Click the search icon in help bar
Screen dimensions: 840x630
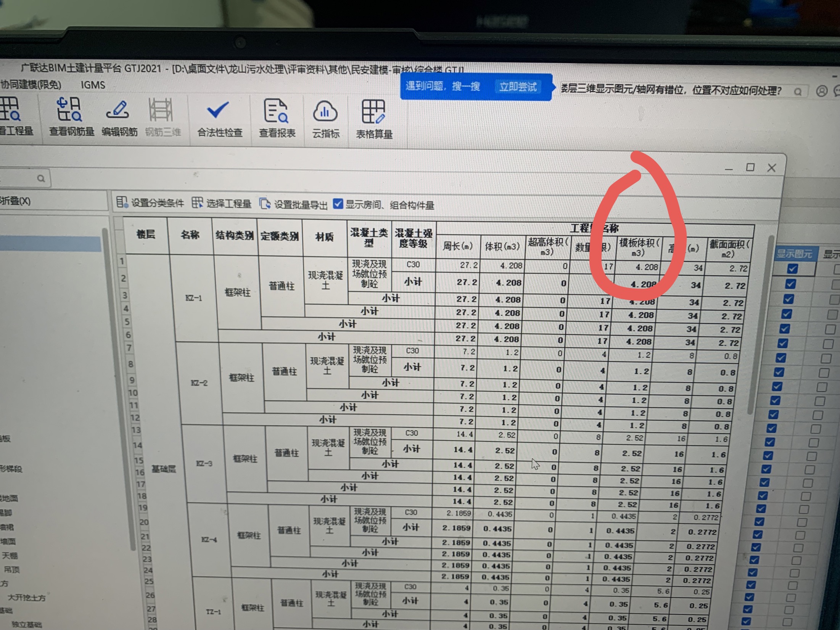pos(798,92)
